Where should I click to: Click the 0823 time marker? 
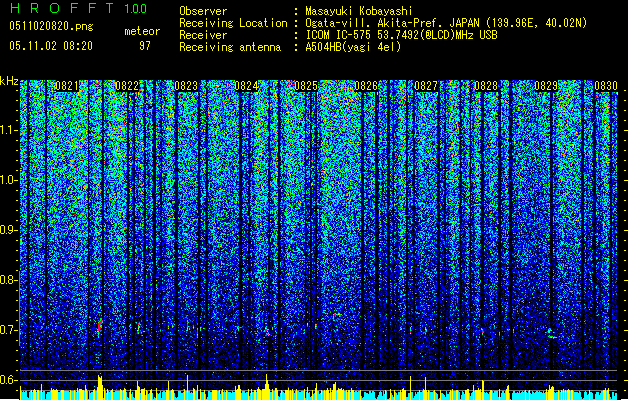[187, 86]
